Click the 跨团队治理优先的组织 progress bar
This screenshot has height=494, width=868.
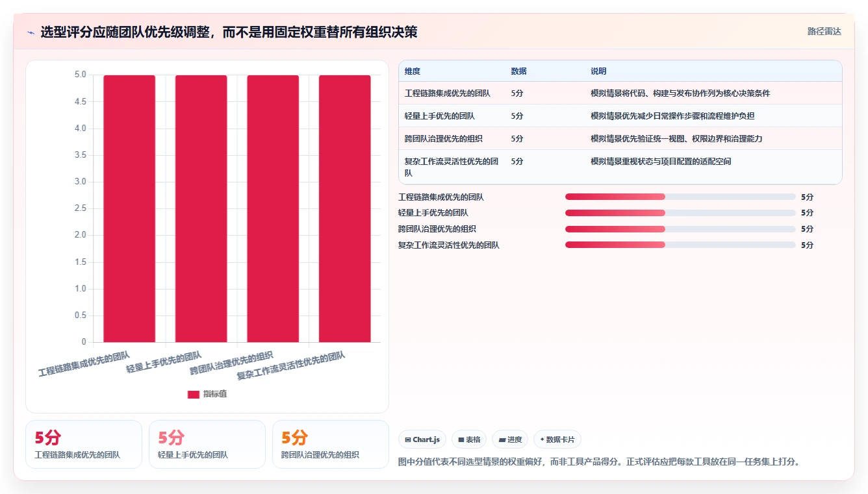coord(680,229)
